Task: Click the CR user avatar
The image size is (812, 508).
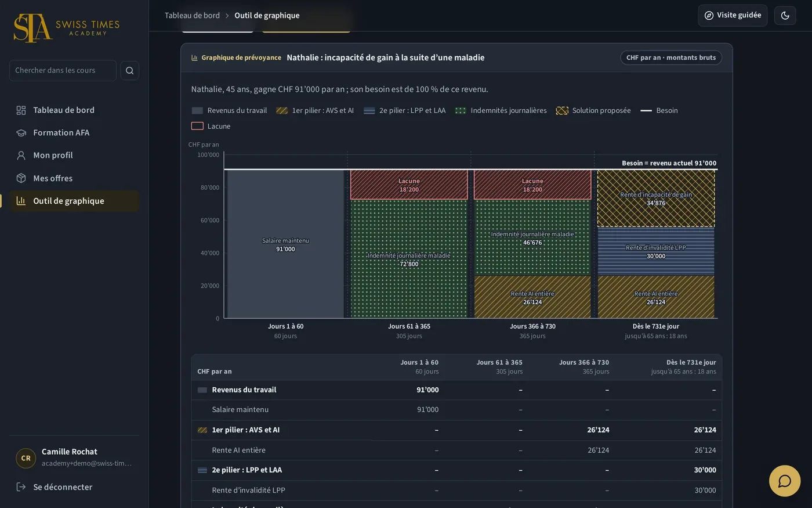Action: click(x=26, y=458)
